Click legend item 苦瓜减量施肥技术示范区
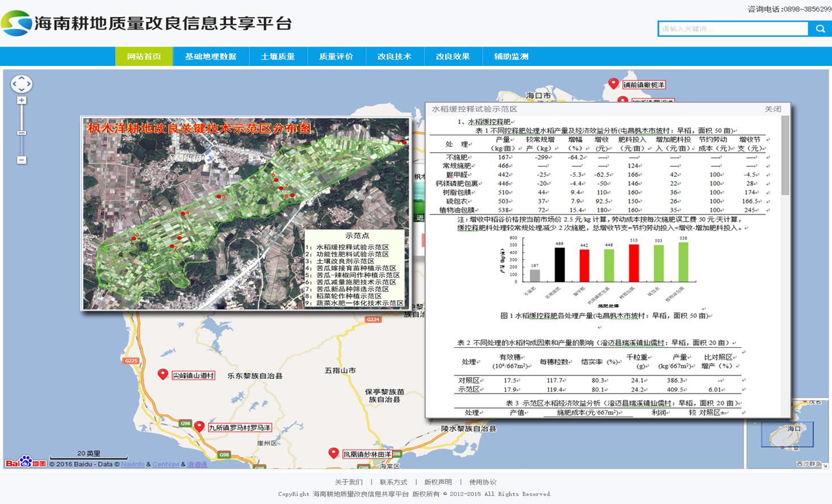832x504 pixels. (350, 282)
